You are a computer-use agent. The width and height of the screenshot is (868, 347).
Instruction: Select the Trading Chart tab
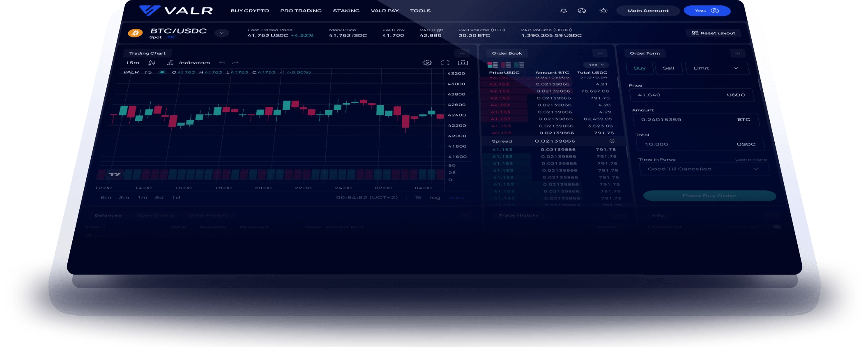coord(147,53)
